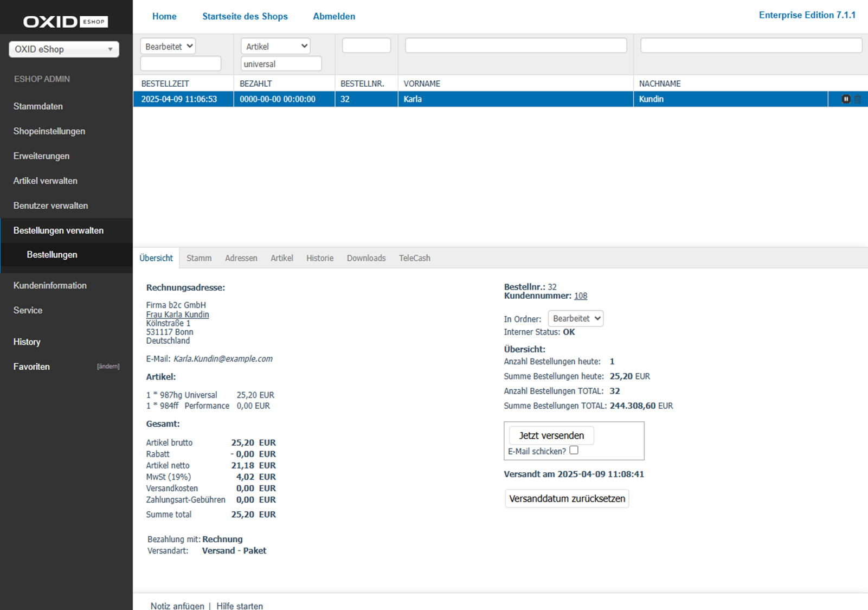Viewport: 868px width, 610px height.
Task: Open the 'Bearbeitet' folder filter dropdown above the list
Action: [x=168, y=47]
